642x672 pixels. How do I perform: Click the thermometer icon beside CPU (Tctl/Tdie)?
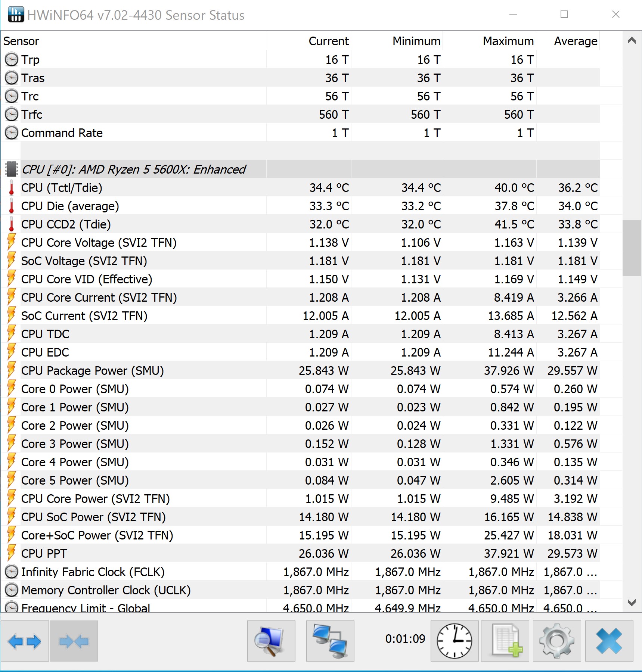point(12,188)
